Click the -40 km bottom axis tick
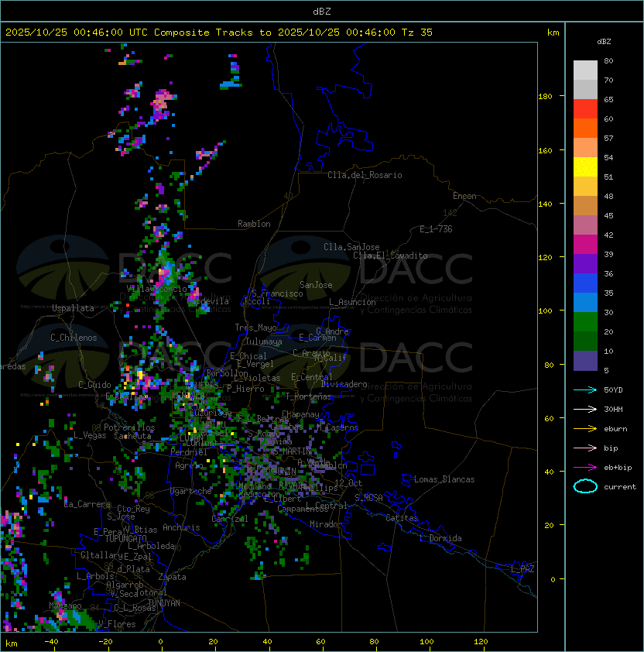The image size is (644, 652). tap(52, 642)
